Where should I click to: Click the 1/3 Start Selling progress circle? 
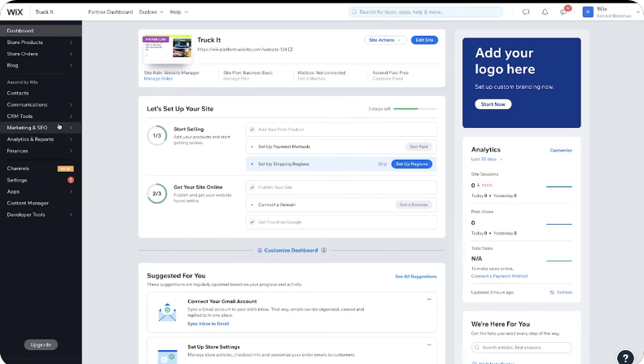pyautogui.click(x=157, y=135)
